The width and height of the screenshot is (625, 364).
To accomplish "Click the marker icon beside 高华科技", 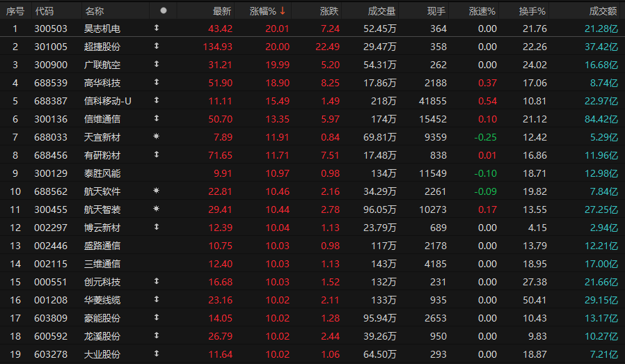I will point(157,82).
